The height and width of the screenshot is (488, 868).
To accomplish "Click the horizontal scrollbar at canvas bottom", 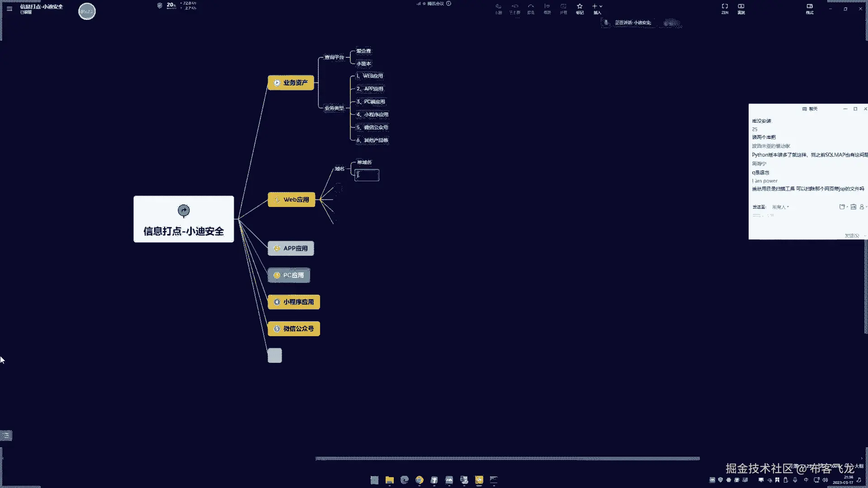I will click(507, 458).
